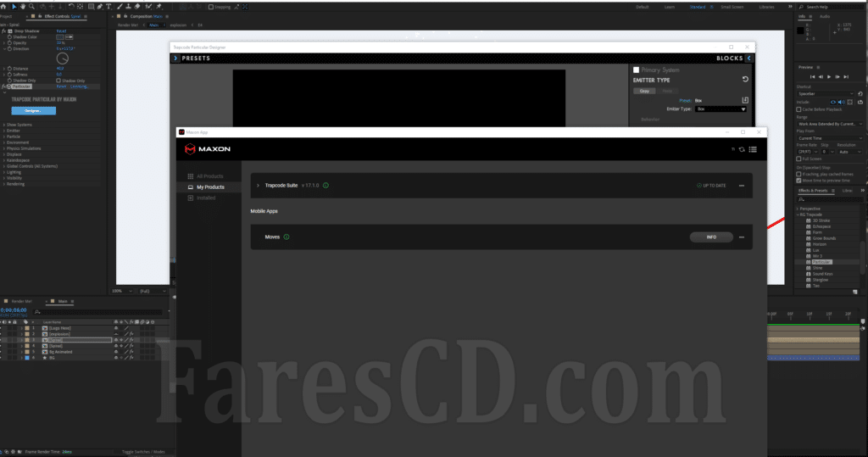
Task: Select the Rotation tool
Action: (71, 7)
